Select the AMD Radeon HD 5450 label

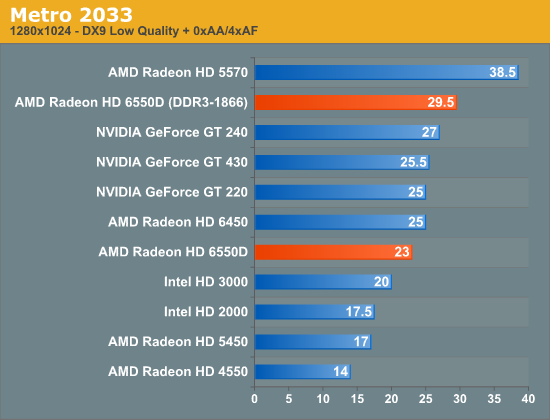click(x=178, y=341)
